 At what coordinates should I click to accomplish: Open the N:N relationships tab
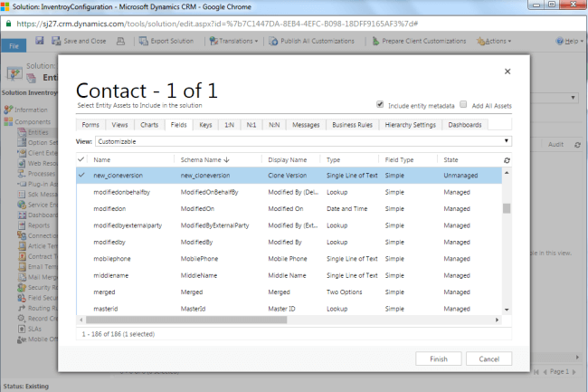click(x=274, y=125)
